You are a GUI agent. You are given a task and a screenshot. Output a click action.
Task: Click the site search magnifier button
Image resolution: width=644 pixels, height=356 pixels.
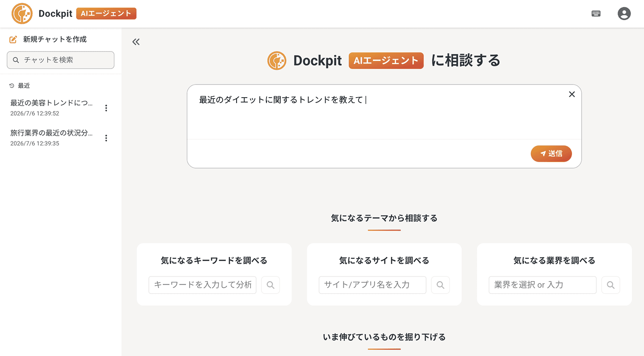pyautogui.click(x=441, y=285)
